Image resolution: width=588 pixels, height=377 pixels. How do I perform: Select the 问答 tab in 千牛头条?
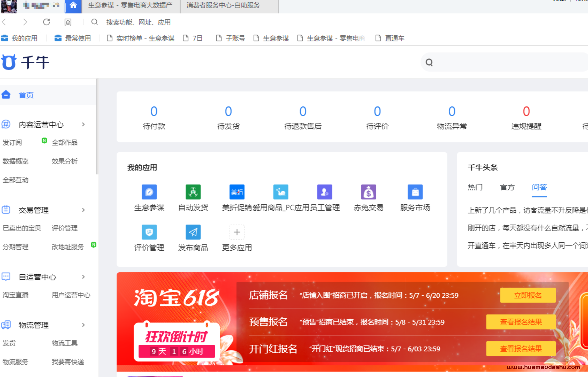pos(539,187)
